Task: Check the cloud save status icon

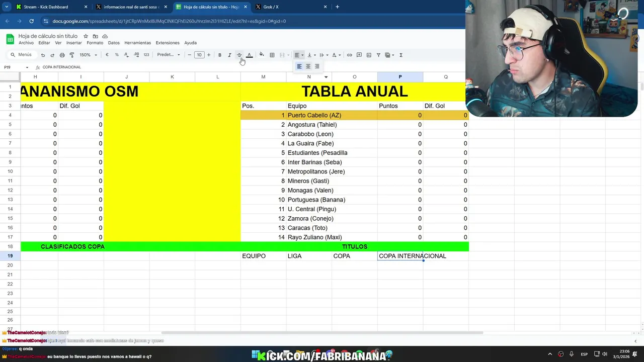Action: coord(105,36)
